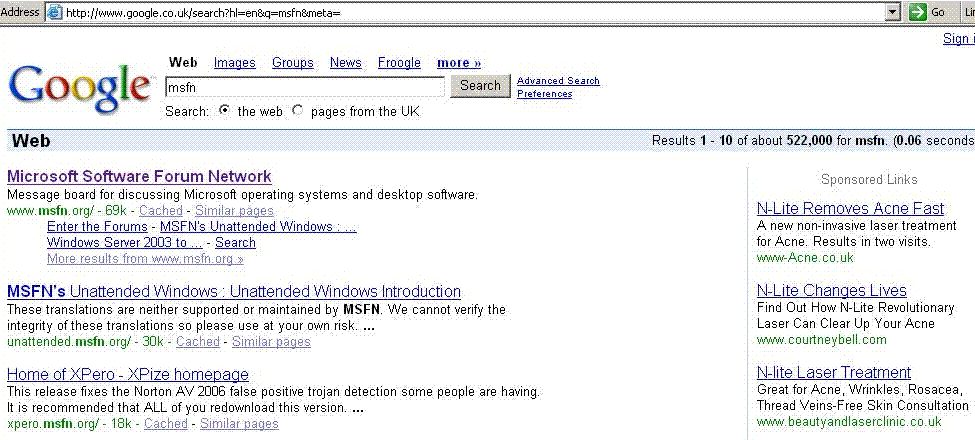Open Similar pages for www.msfn.org
Viewport: 975px width, 440px height.
click(x=234, y=211)
